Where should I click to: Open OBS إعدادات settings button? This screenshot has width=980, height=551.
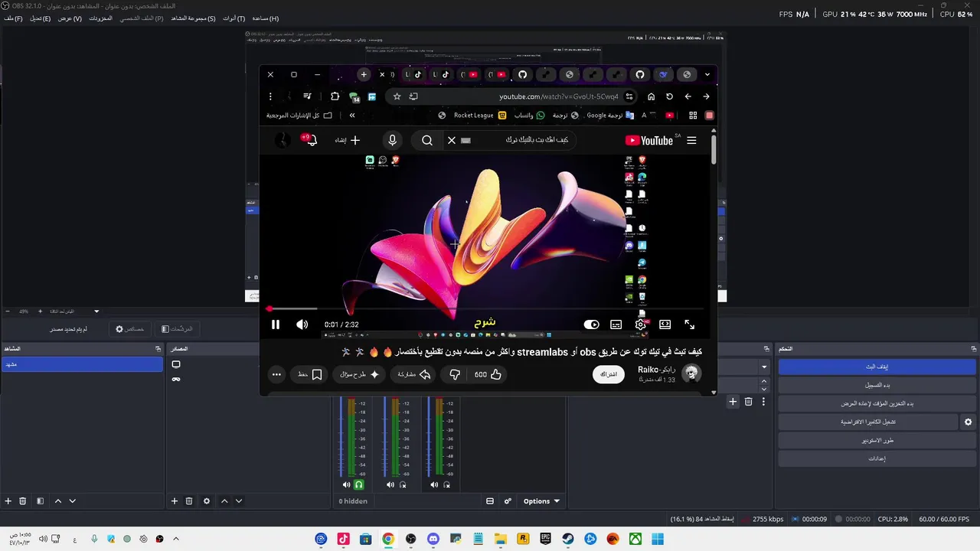[x=877, y=458]
